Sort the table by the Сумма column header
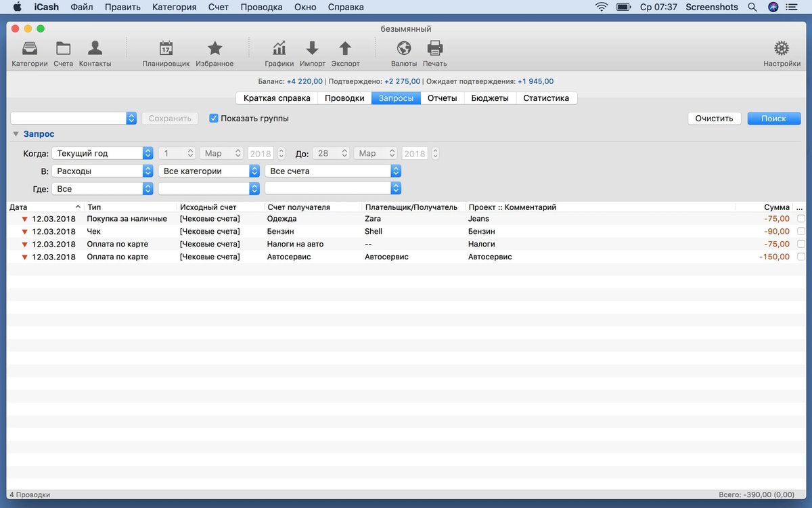812x508 pixels. click(x=776, y=207)
